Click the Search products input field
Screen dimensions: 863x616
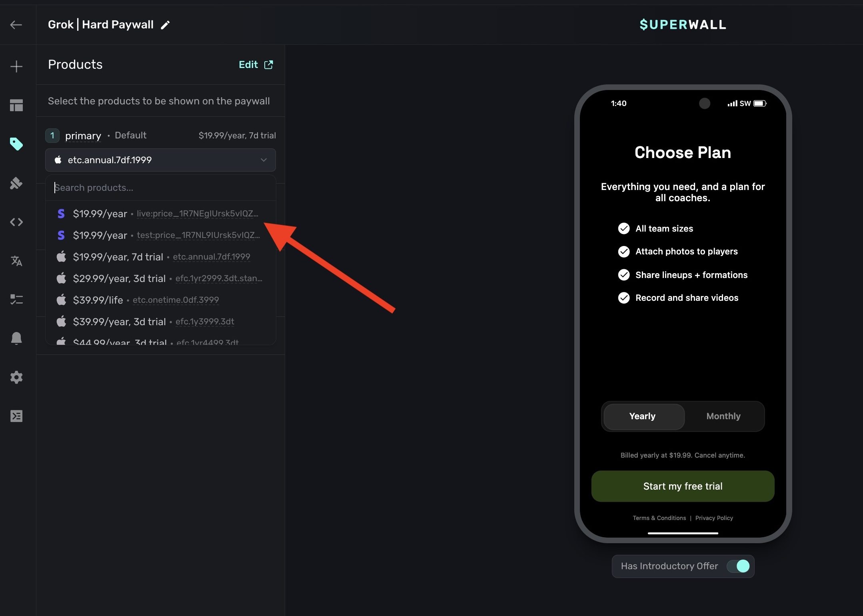pyautogui.click(x=160, y=188)
